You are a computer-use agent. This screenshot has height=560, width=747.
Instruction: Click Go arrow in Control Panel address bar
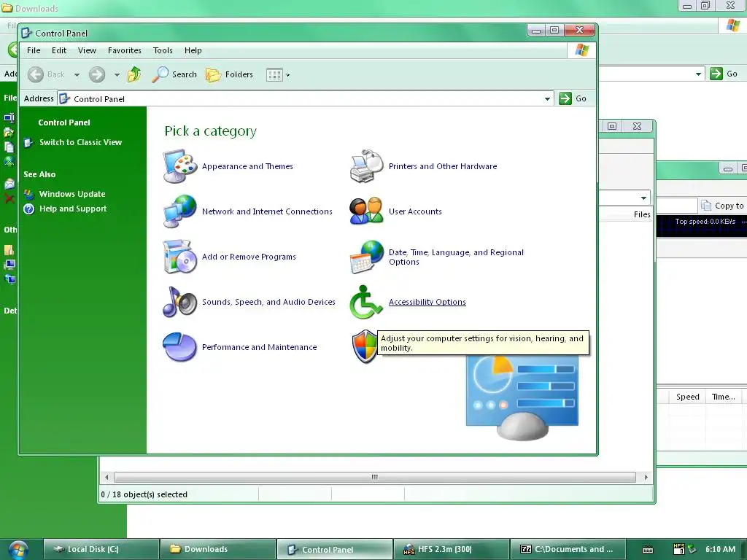[x=565, y=98]
